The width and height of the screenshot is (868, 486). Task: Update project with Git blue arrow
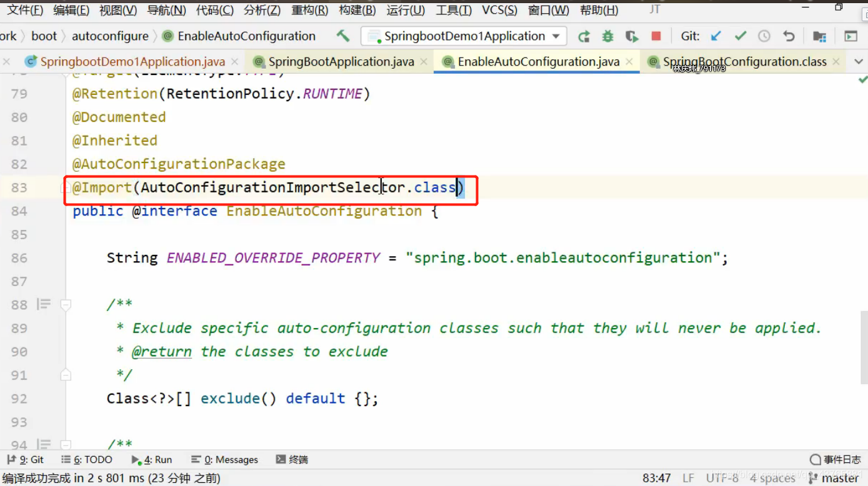716,36
